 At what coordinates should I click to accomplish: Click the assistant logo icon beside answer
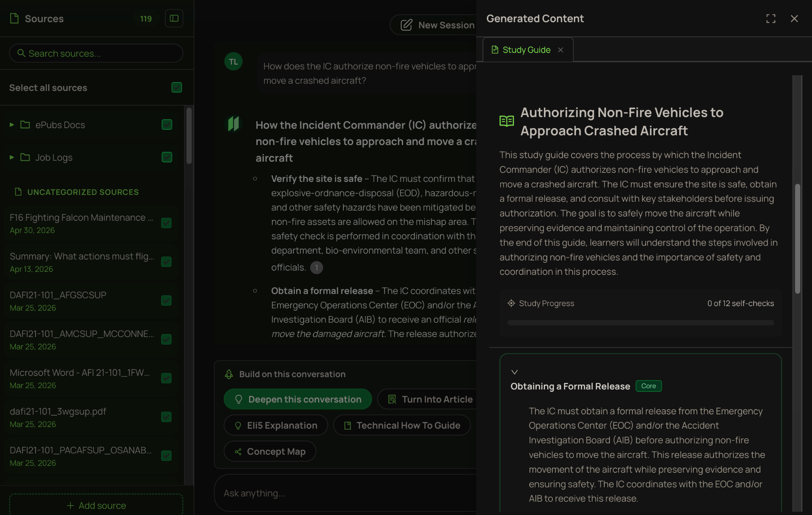[x=233, y=124]
